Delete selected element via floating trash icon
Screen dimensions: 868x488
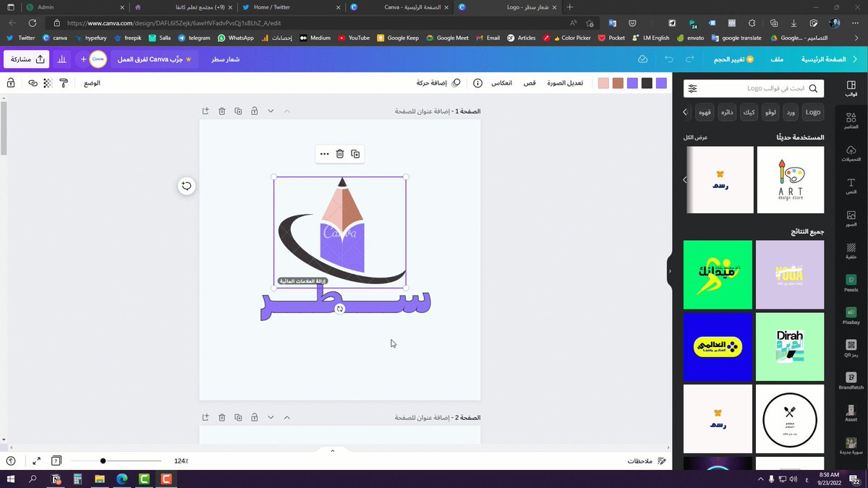[339, 154]
